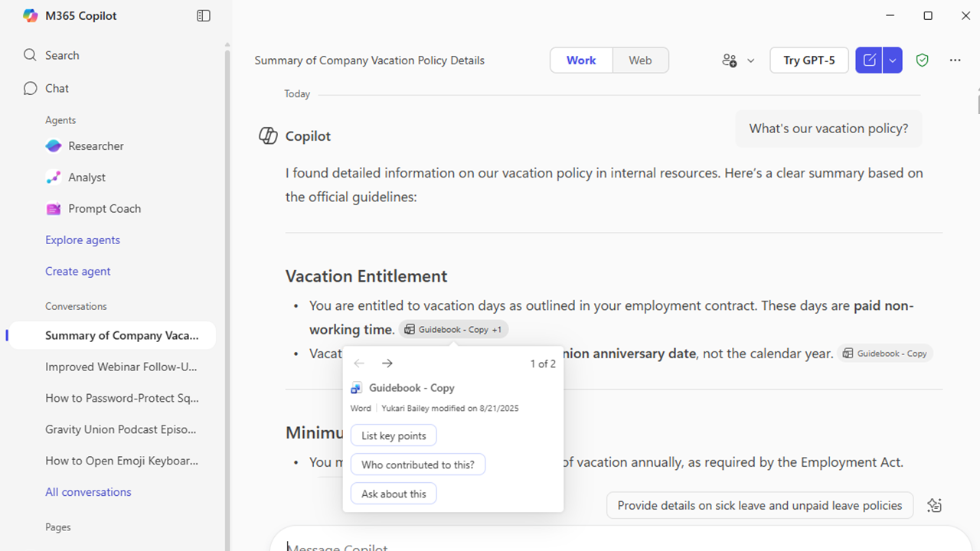Image resolution: width=980 pixels, height=551 pixels.
Task: Open the Improved Webinar Follow-Up conversation
Action: tap(121, 367)
